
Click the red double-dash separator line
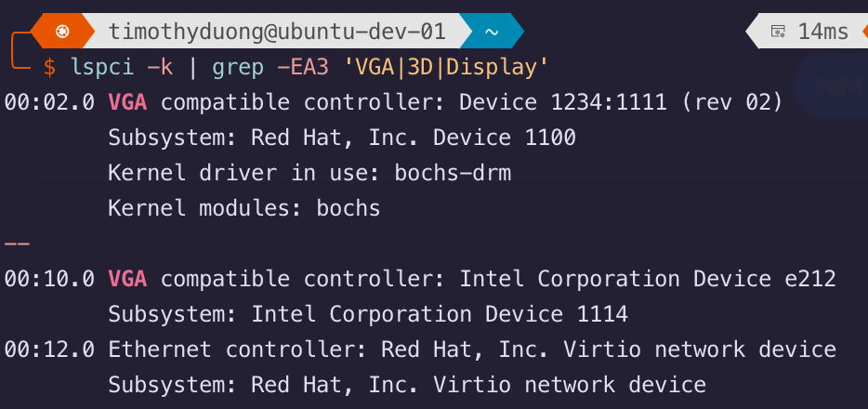(17, 244)
